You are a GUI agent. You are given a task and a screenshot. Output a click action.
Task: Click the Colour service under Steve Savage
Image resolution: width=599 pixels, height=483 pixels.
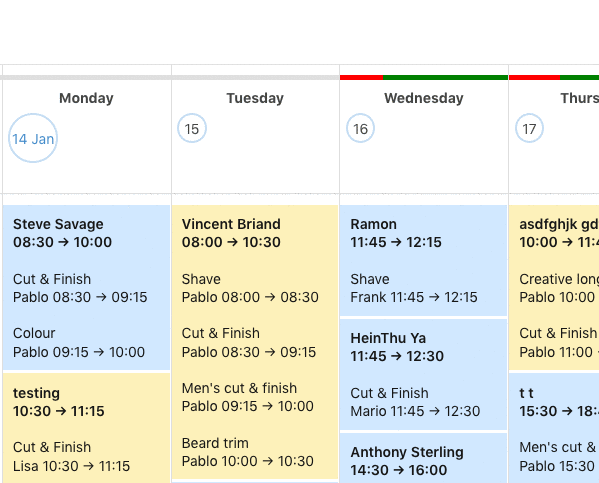(79, 342)
